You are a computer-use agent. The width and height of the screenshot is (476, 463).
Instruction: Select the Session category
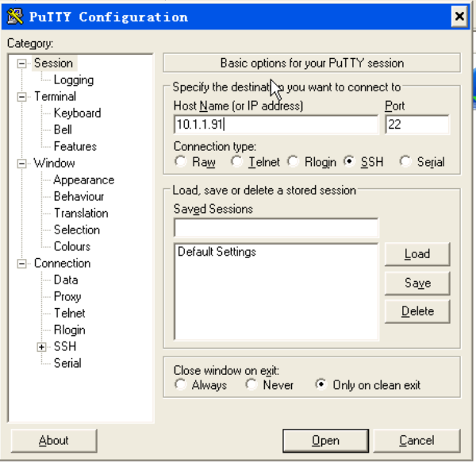54,64
